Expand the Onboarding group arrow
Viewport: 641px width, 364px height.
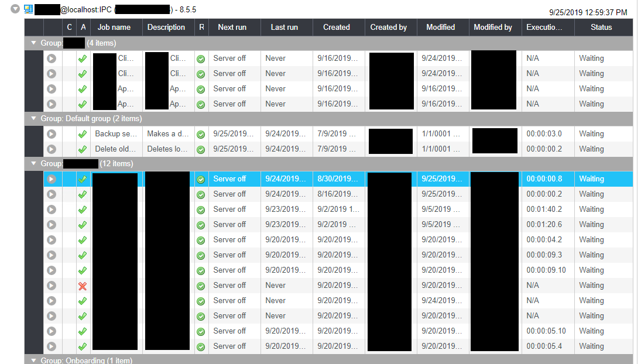pos(33,360)
